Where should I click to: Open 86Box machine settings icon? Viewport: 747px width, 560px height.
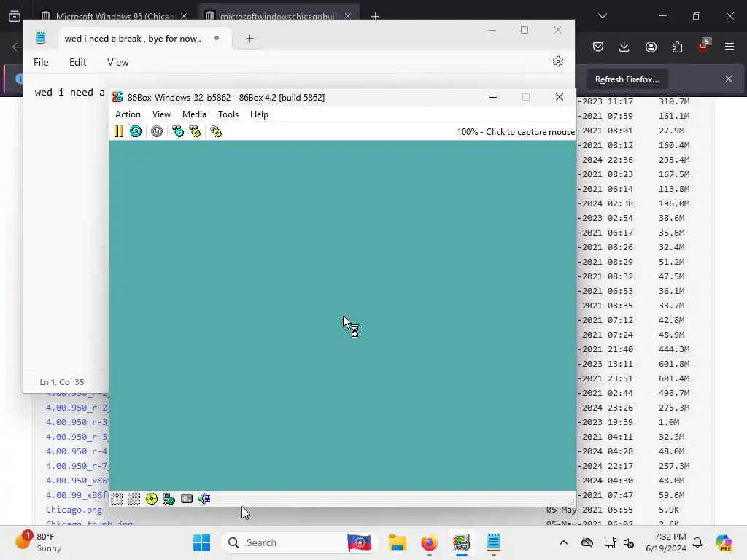pos(216,131)
